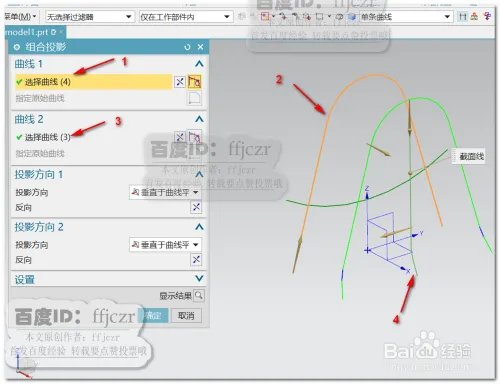Viewport: 500px width, 384px height.
Task: Click the 取消 button
Action: pyautogui.click(x=186, y=315)
